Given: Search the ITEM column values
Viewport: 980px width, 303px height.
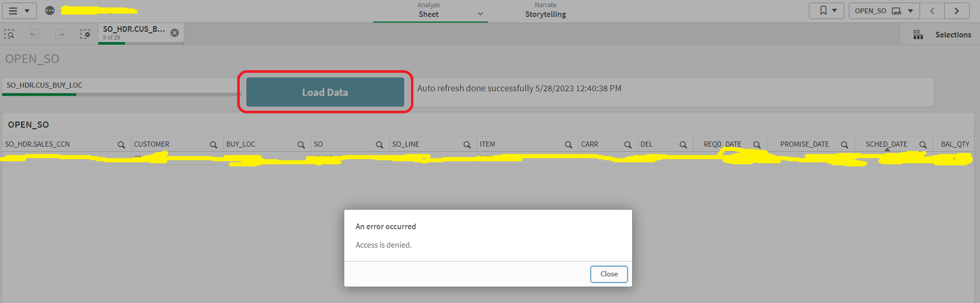Looking at the screenshot, I should (568, 145).
